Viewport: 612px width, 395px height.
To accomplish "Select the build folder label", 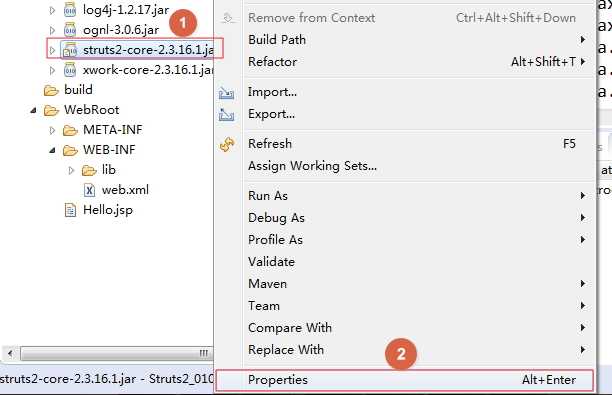I will coord(78,90).
